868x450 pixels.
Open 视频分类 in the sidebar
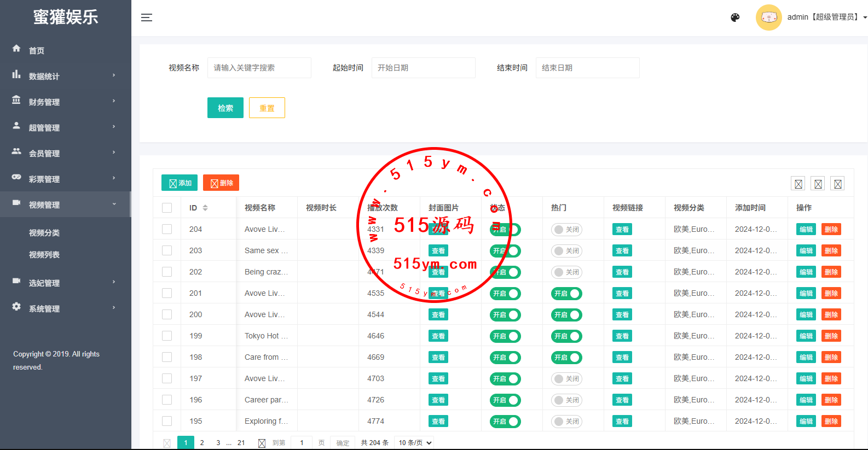pyautogui.click(x=44, y=233)
